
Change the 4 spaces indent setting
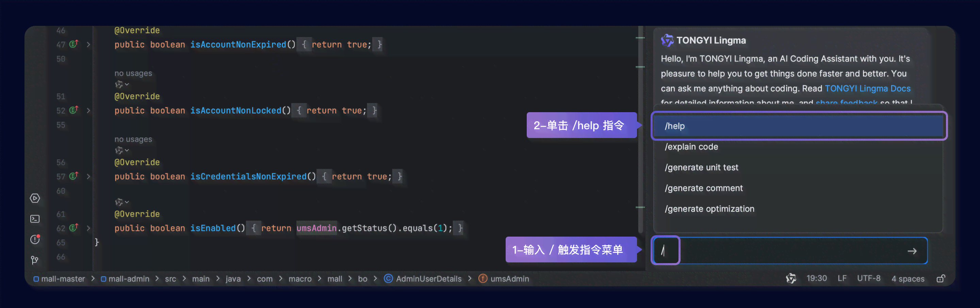[908, 279]
